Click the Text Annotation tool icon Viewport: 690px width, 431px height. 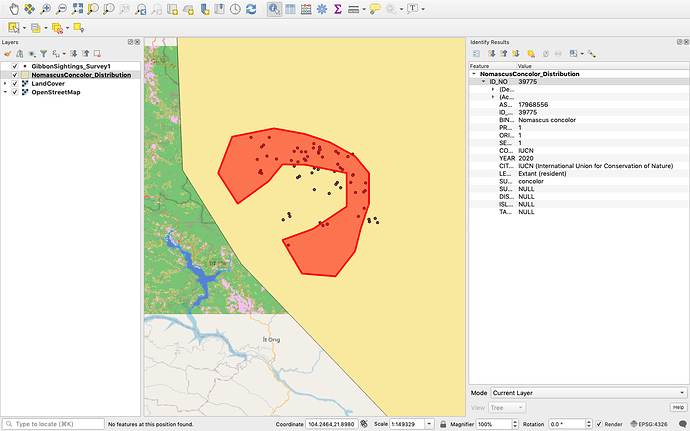click(412, 8)
